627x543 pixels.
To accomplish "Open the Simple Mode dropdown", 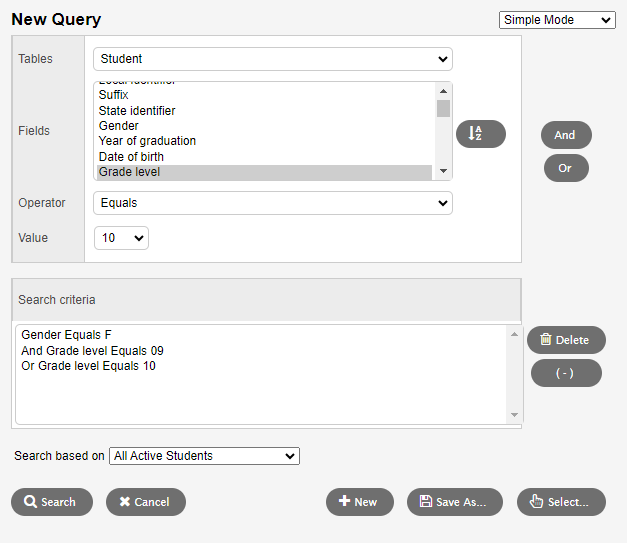I will [557, 20].
